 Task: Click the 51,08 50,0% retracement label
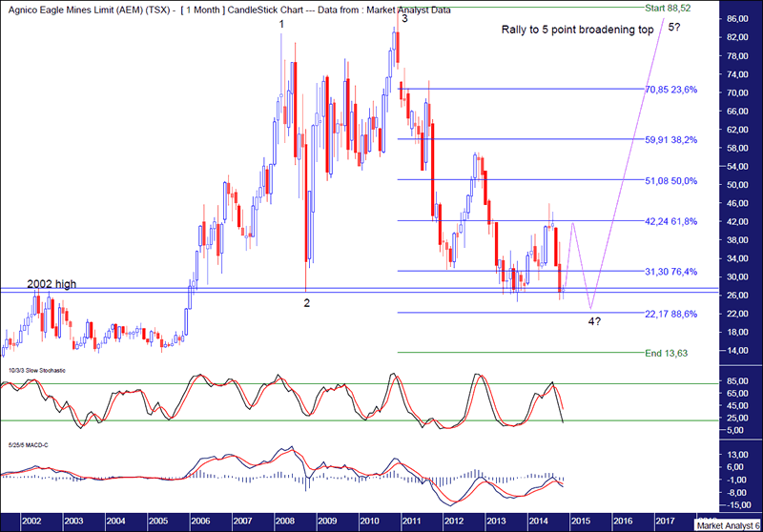click(670, 180)
